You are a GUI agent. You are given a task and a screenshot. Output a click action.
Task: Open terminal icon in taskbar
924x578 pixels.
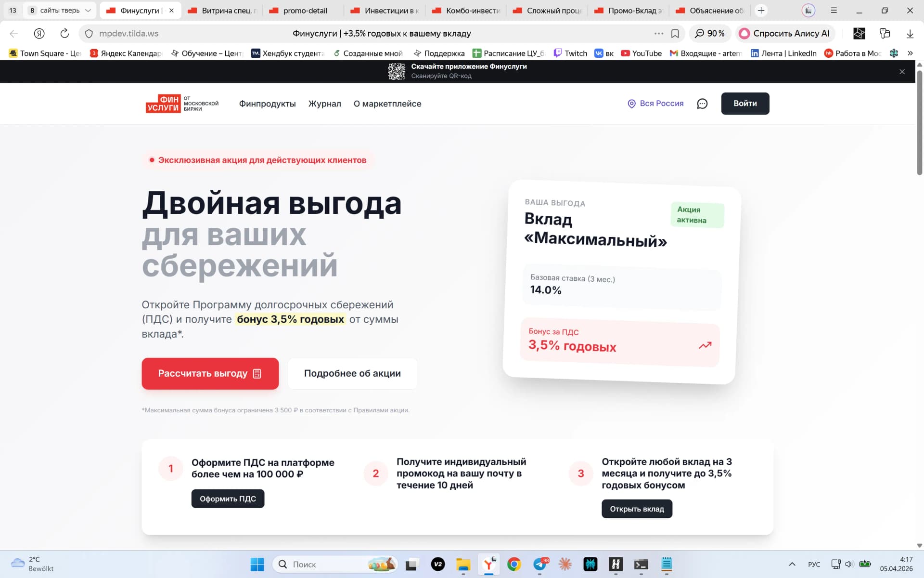pos(641,564)
